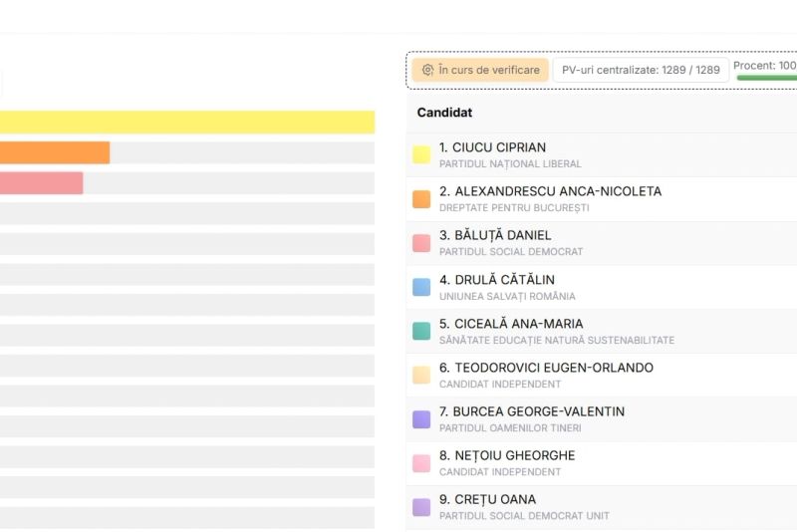Click the purple swatch for Burcea George-Valentin
The width and height of the screenshot is (797, 532).
pos(421,419)
